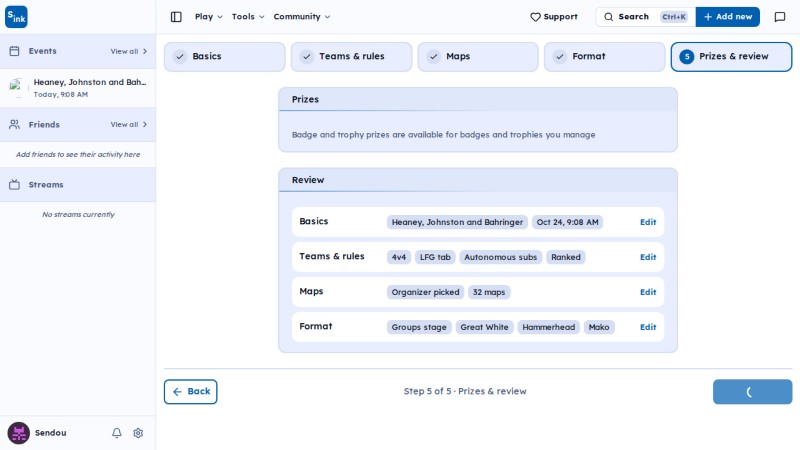The height and width of the screenshot is (450, 800).
Task: Select the Prizes & review step tab
Action: (x=731, y=57)
